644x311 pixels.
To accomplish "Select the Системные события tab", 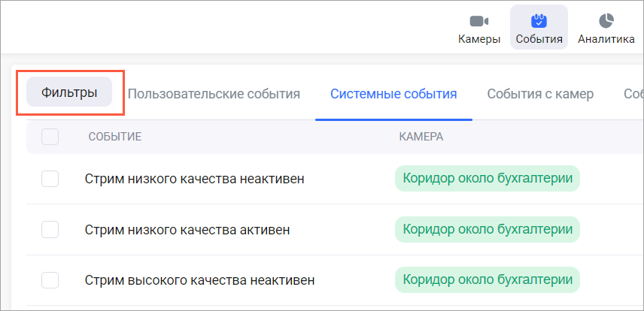I will 393,94.
